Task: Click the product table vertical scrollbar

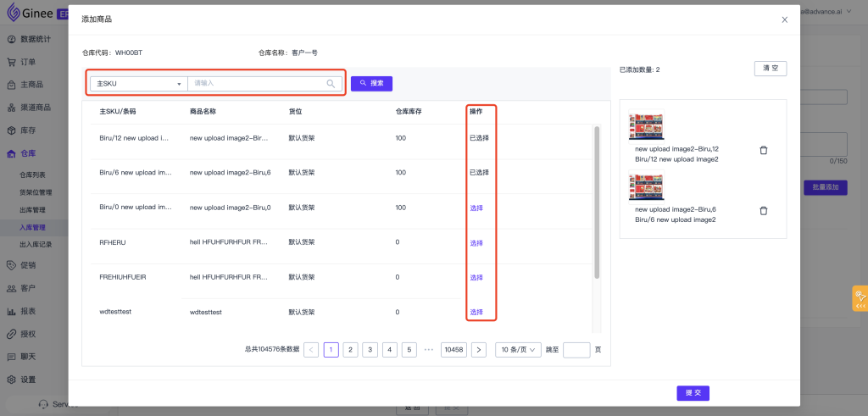Action: (x=597, y=203)
